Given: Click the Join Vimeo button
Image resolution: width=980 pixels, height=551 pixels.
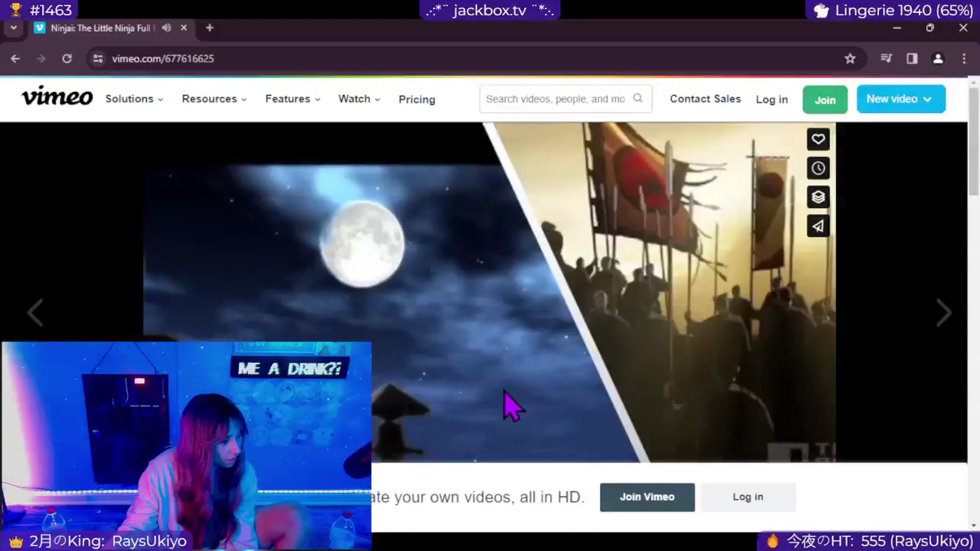Looking at the screenshot, I should pyautogui.click(x=647, y=497).
